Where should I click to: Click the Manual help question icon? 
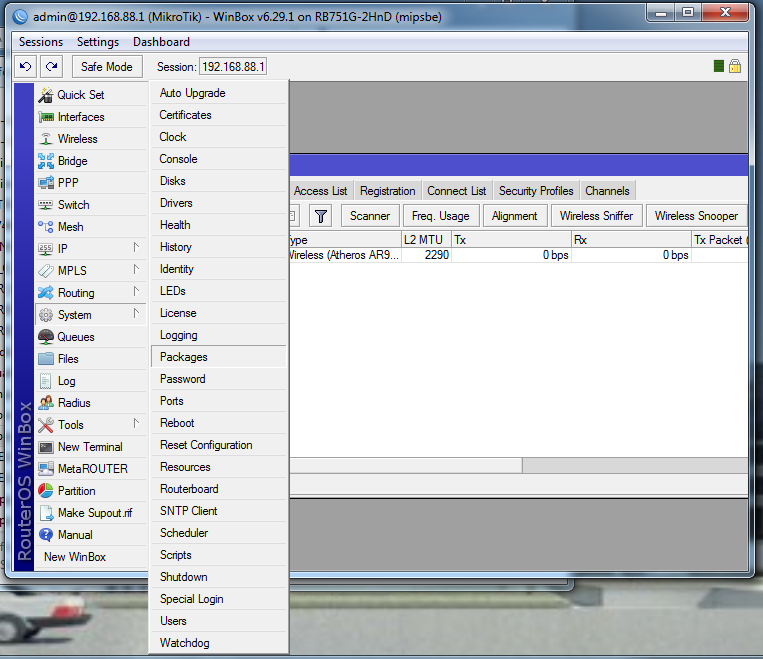click(x=46, y=535)
